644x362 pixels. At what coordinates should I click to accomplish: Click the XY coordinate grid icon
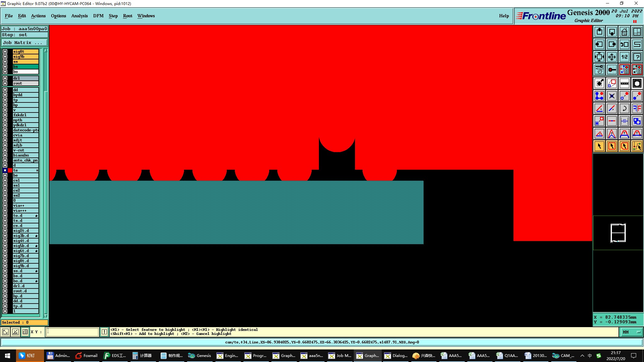[637, 32]
